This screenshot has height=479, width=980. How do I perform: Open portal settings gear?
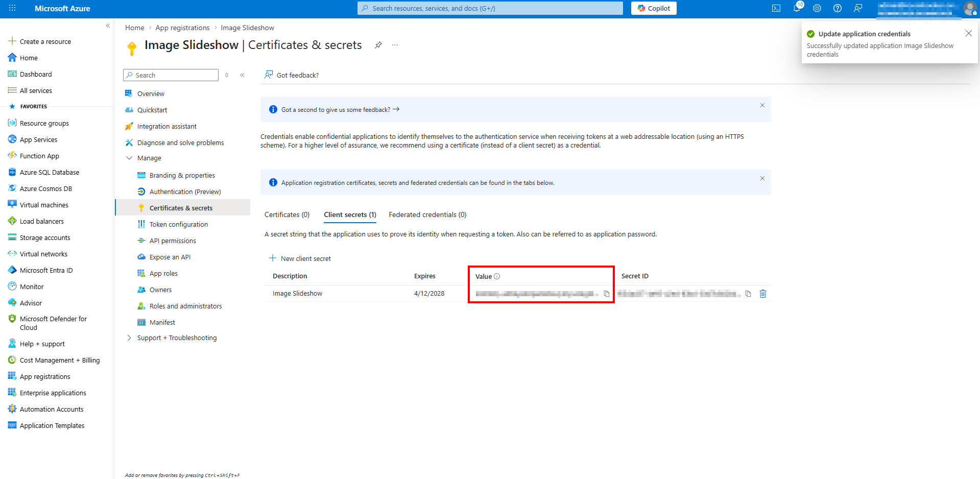[x=817, y=8]
